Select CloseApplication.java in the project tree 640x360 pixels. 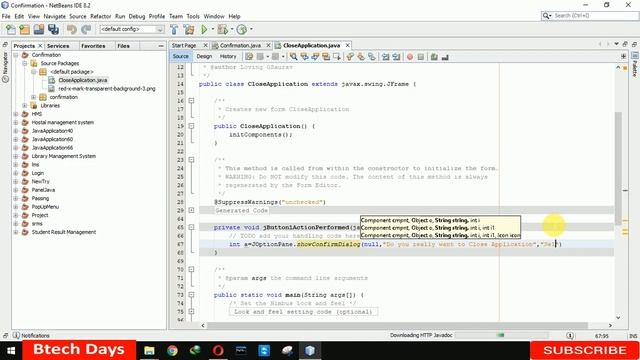point(83,80)
